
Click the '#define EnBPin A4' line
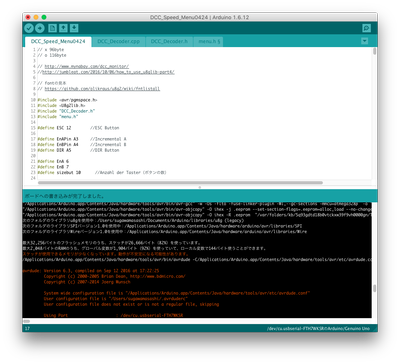(x=82, y=145)
